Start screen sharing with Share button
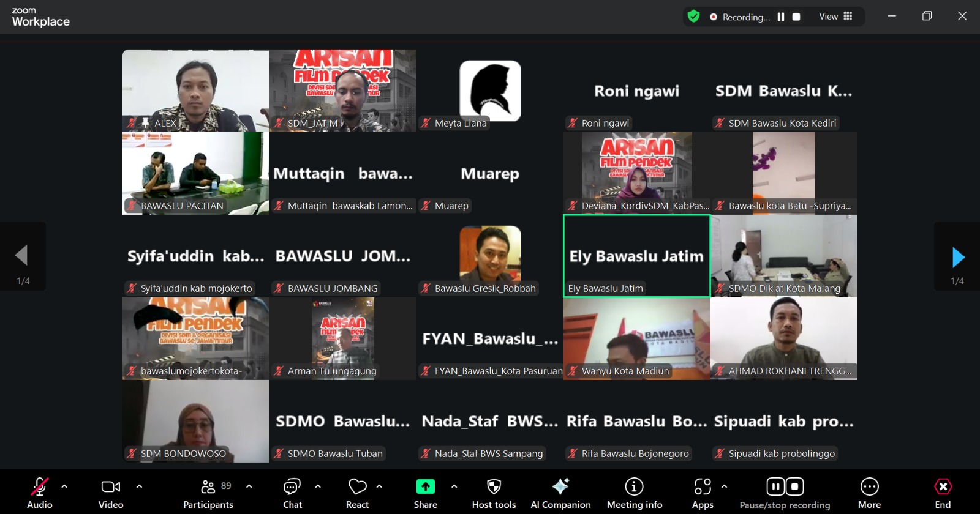The image size is (980, 514). coord(425,492)
